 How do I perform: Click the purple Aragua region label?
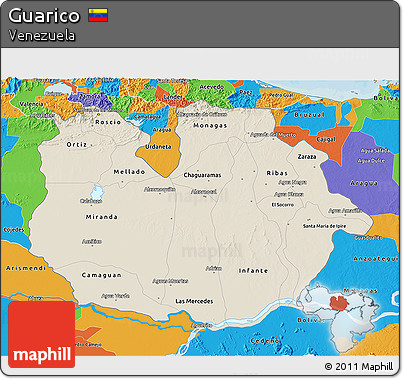(x=364, y=183)
